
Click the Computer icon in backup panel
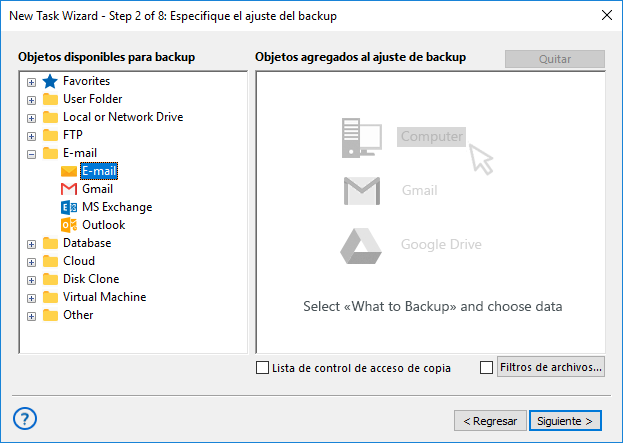360,136
